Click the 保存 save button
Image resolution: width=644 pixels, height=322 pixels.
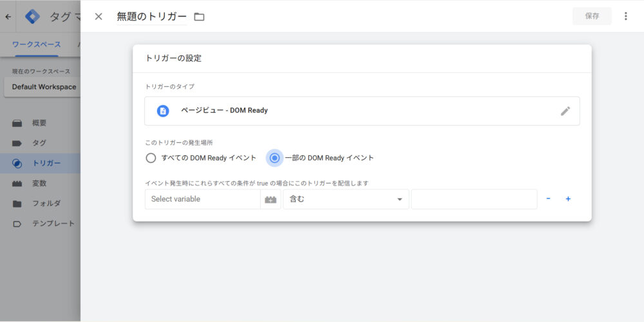click(x=592, y=16)
